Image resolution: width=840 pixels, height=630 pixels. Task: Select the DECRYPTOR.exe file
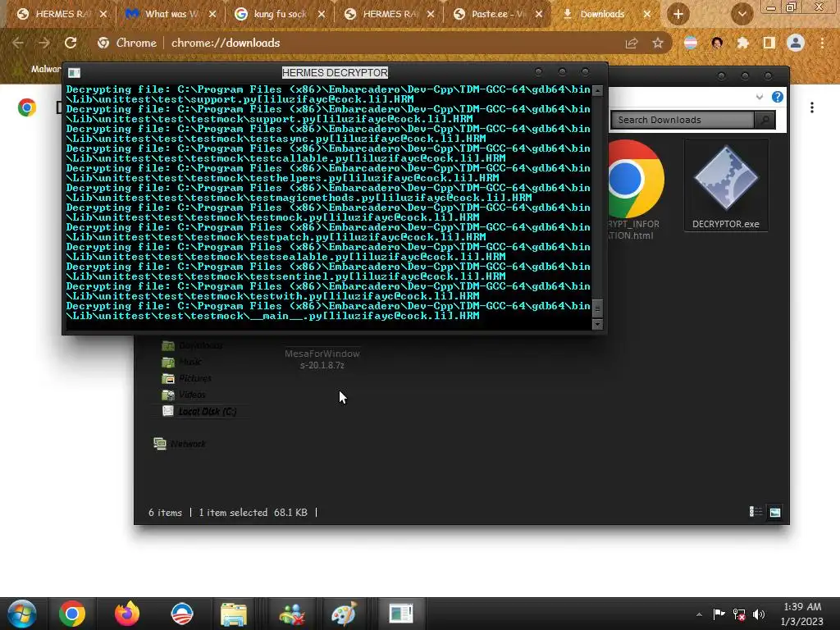coord(726,185)
